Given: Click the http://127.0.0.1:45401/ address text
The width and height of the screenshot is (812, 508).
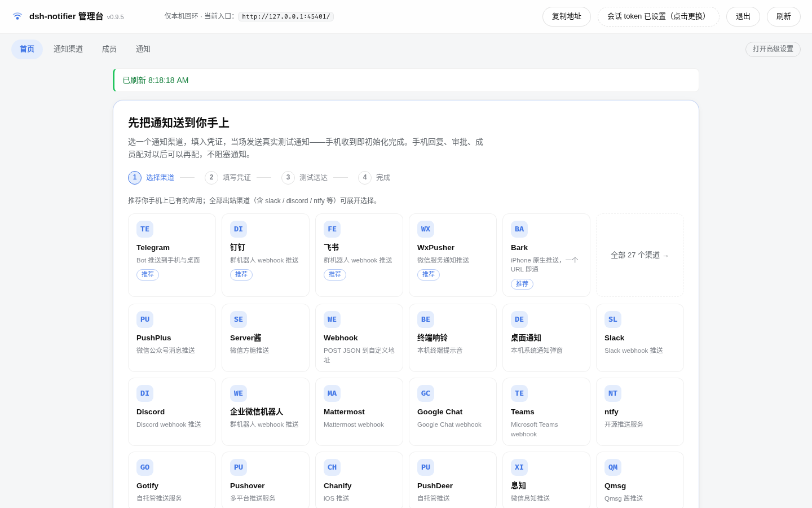Looking at the screenshot, I should (x=286, y=17).
